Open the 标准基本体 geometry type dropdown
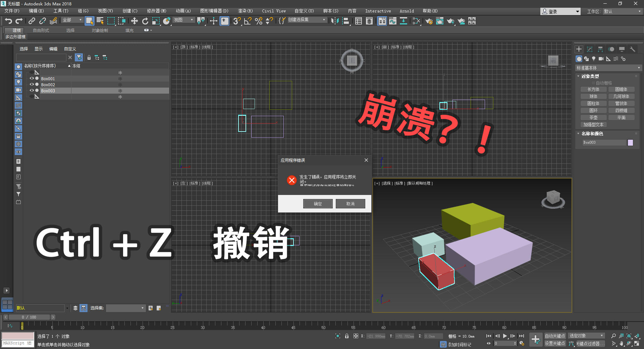Viewport: 644px width, 349px height. pyautogui.click(x=608, y=68)
